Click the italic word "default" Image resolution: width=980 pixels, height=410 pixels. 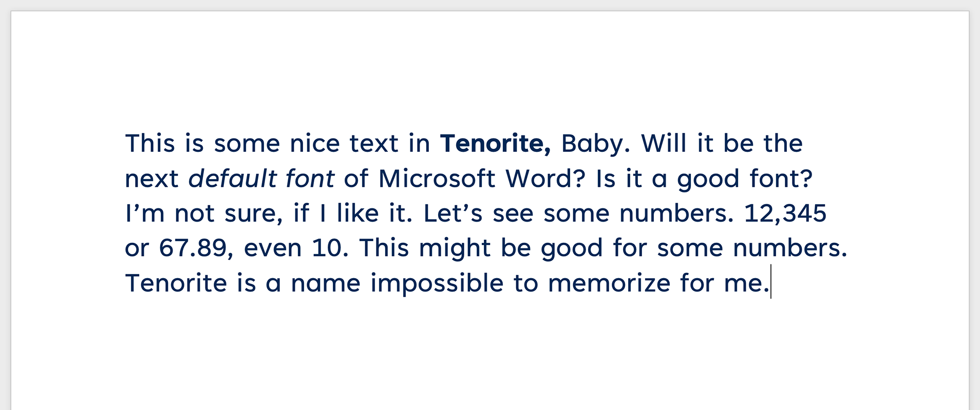[x=233, y=179]
